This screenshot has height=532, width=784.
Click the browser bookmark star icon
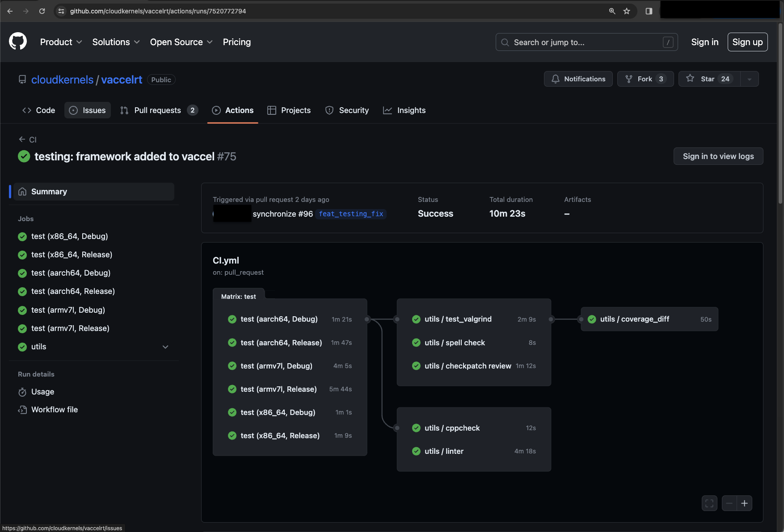627,11
